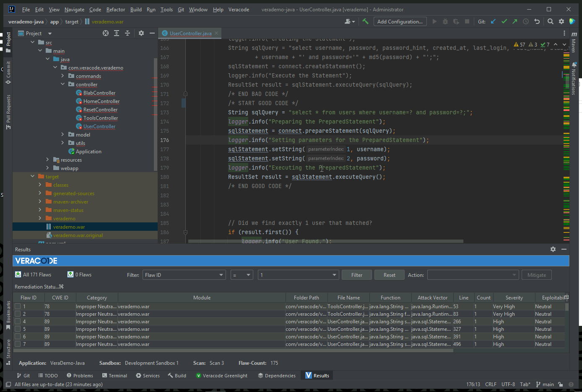Open the Action dropdown

473,275
